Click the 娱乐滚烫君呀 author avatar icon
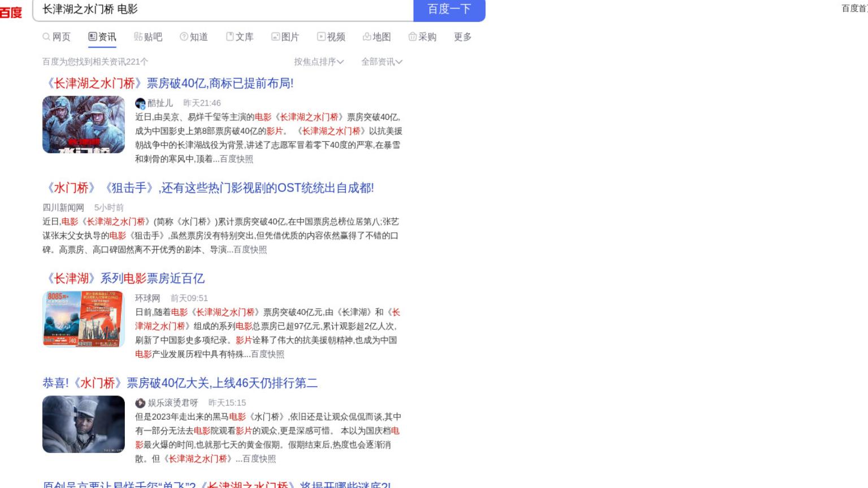Viewport: 868px width, 488px height. (140, 403)
